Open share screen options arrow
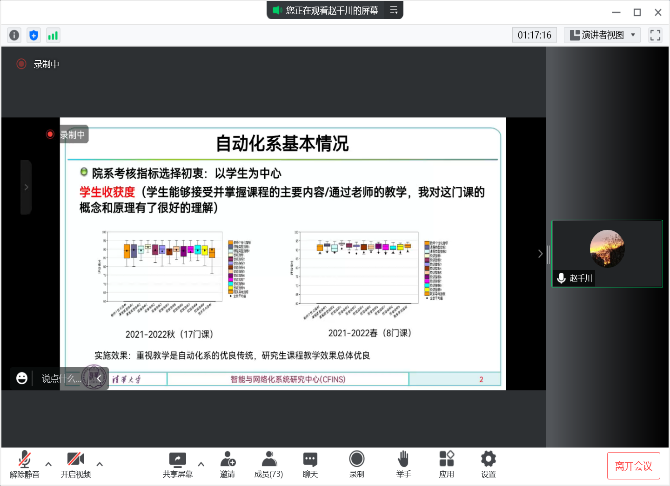 [x=200, y=463]
